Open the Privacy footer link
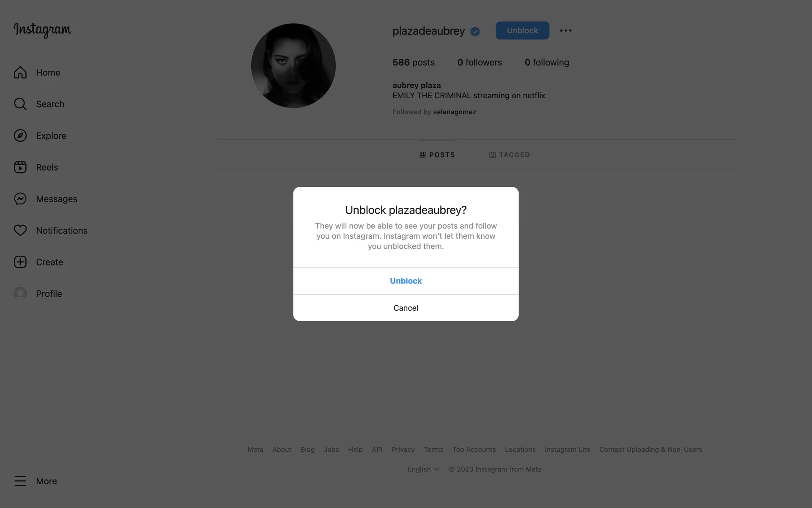The height and width of the screenshot is (508, 812). [403, 450]
